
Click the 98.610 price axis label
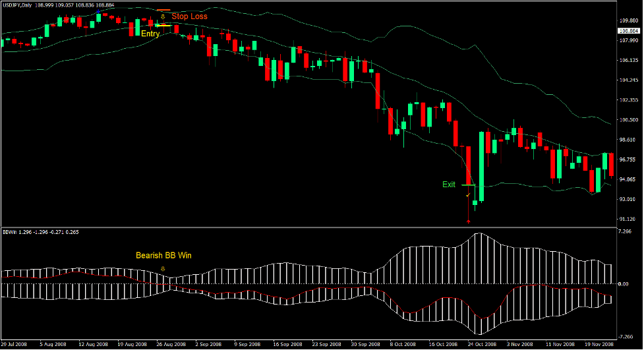(x=628, y=140)
